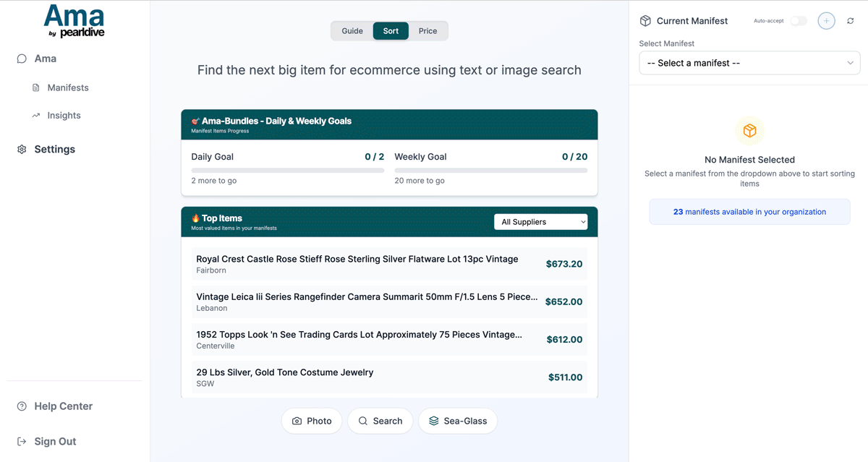Click the $673.20 price
This screenshot has width=868, height=462.
564,264
